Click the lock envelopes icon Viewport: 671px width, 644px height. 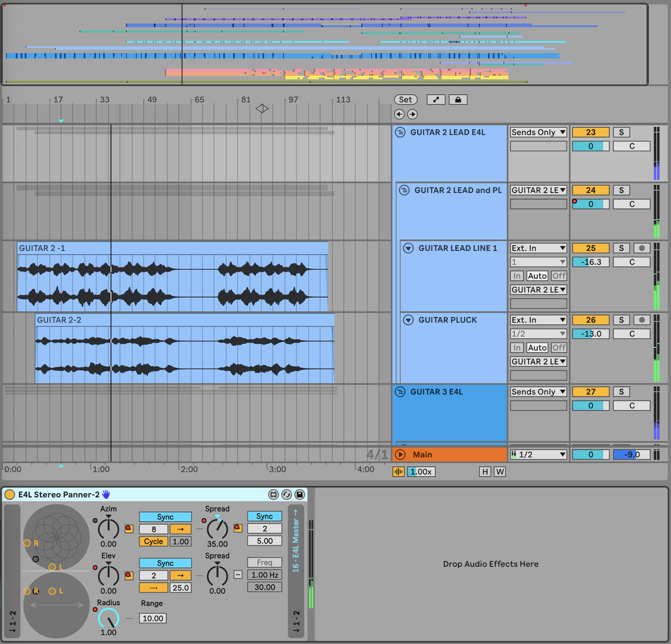click(x=458, y=100)
